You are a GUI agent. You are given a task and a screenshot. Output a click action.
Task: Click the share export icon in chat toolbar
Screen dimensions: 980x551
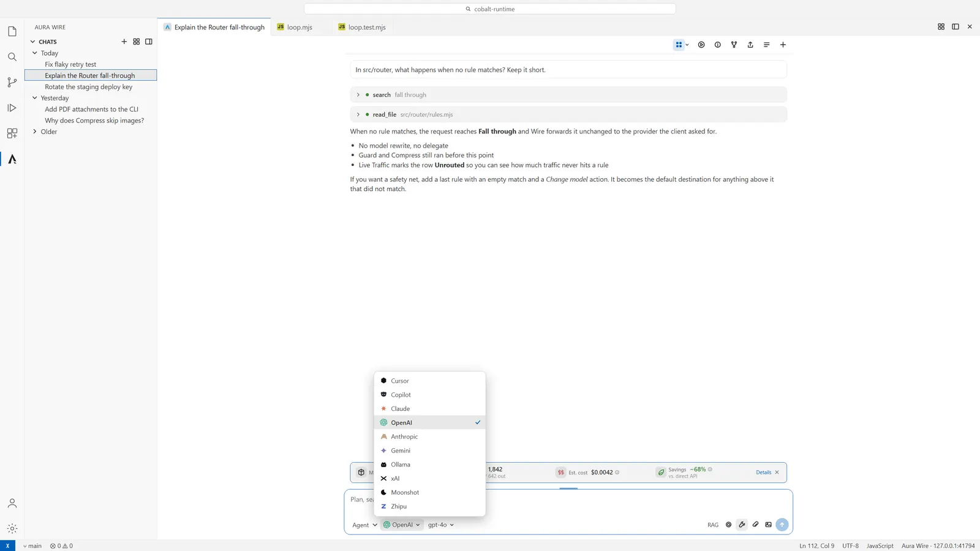(x=750, y=45)
